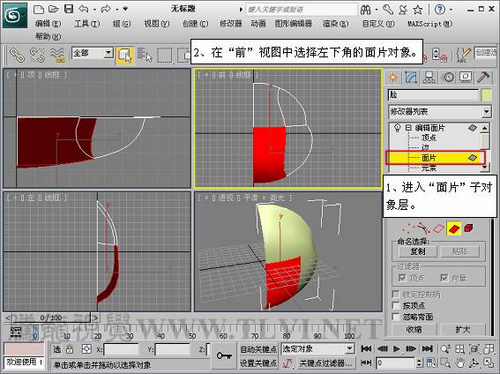Image resolution: width=500 pixels, height=374 pixels.
Task: Open the 3ds Max application menu logo
Action: pyautogui.click(x=15, y=15)
